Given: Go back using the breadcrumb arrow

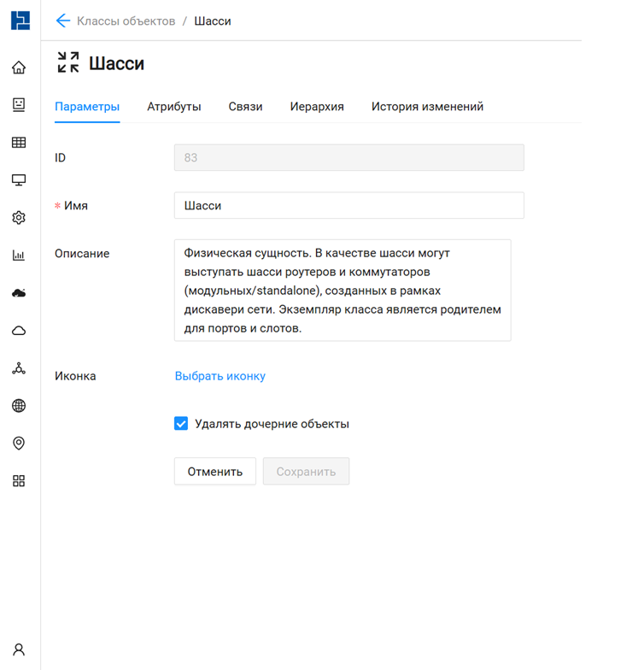Looking at the screenshot, I should (x=62, y=21).
